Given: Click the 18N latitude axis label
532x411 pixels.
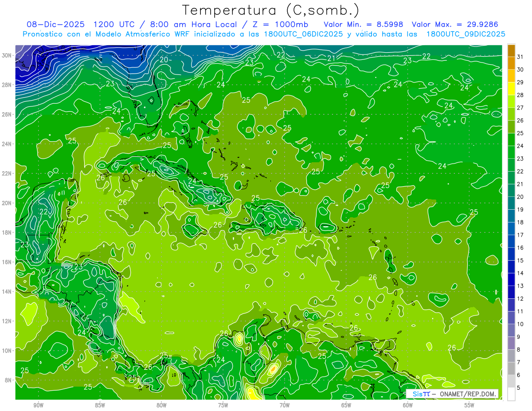Looking at the screenshot, I should 7,232.
